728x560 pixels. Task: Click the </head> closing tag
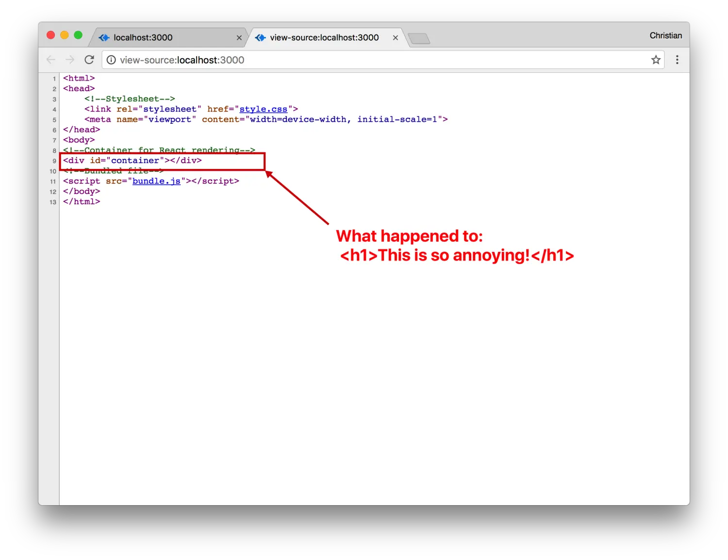click(x=82, y=130)
